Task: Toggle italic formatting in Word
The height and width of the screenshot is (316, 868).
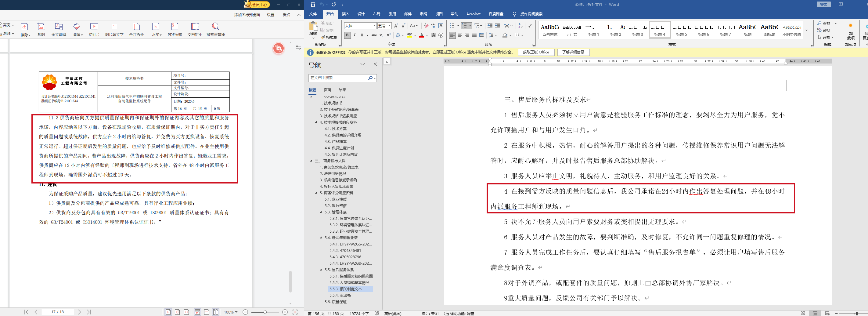Action: pos(355,35)
